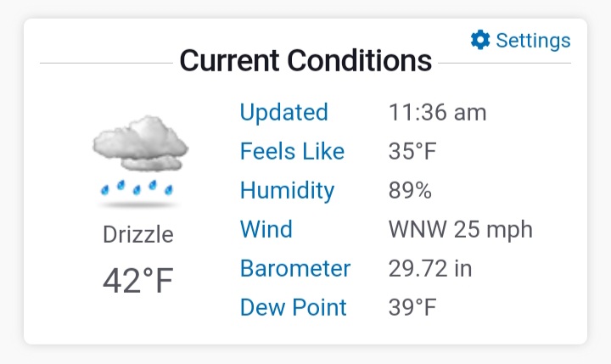
Task: Click the Settings gear icon
Action: coord(480,40)
